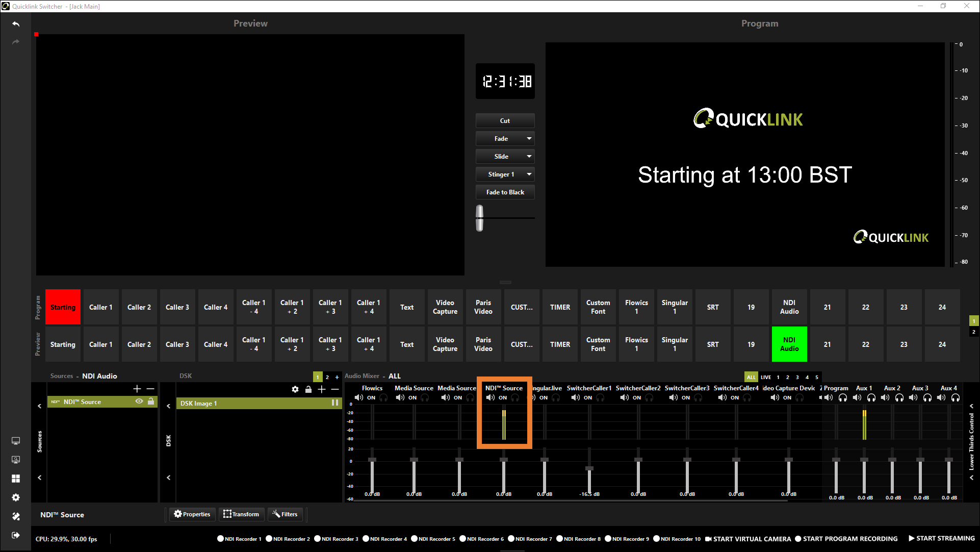Click the Cut transition button
This screenshot has width=980, height=552.
coord(505,121)
